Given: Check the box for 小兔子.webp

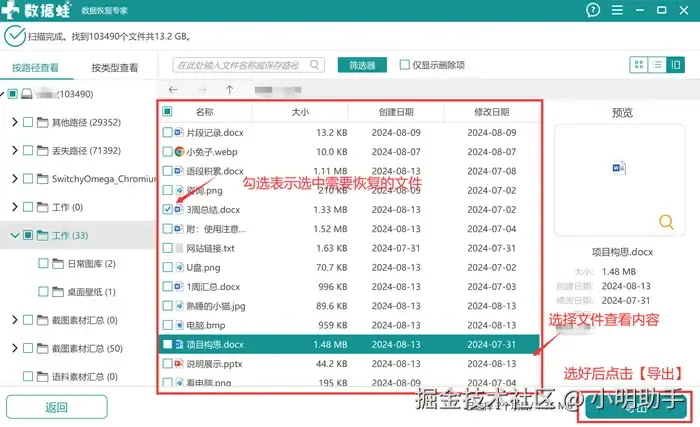Looking at the screenshot, I should coord(167,152).
